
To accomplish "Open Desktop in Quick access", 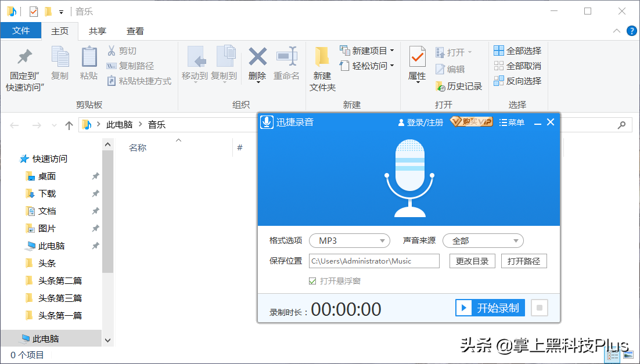I will click(46, 176).
